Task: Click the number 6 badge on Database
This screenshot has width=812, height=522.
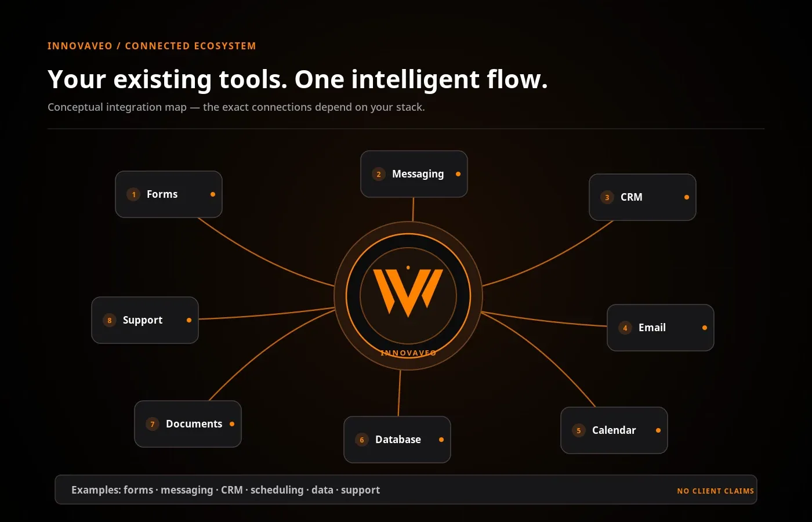Action: [x=362, y=440]
